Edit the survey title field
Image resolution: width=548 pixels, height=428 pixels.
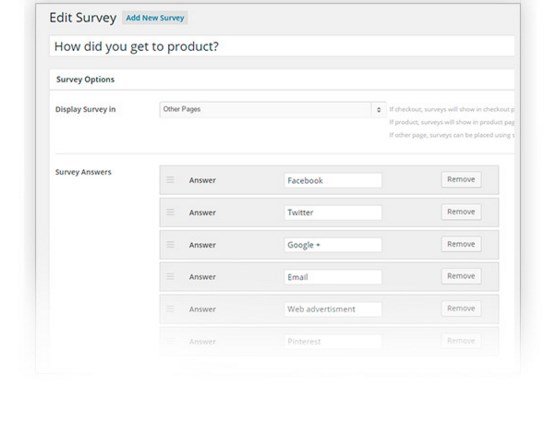tap(282, 46)
